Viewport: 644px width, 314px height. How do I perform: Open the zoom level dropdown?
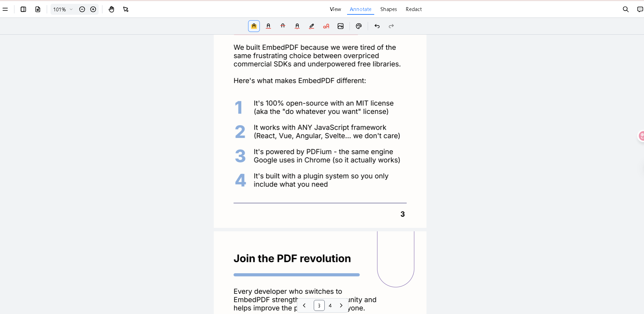[63, 9]
